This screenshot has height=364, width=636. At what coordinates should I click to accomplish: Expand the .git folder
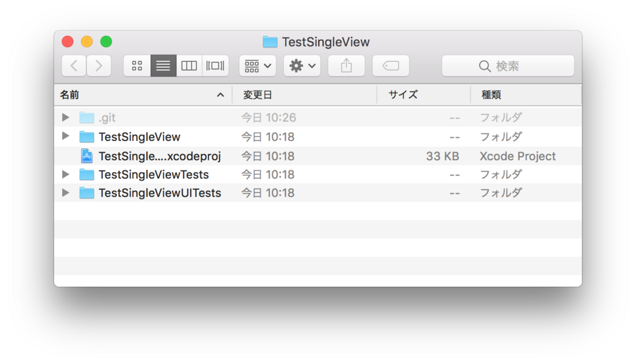65,117
